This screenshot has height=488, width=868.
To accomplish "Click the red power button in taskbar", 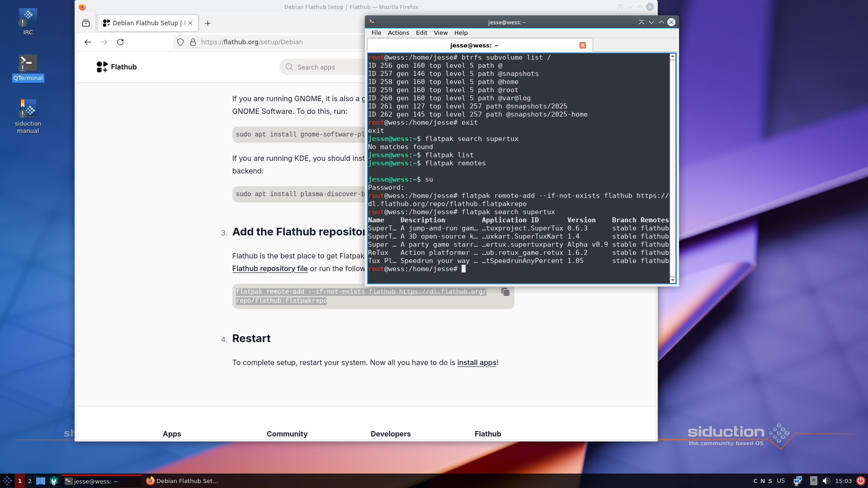I will 861,481.
